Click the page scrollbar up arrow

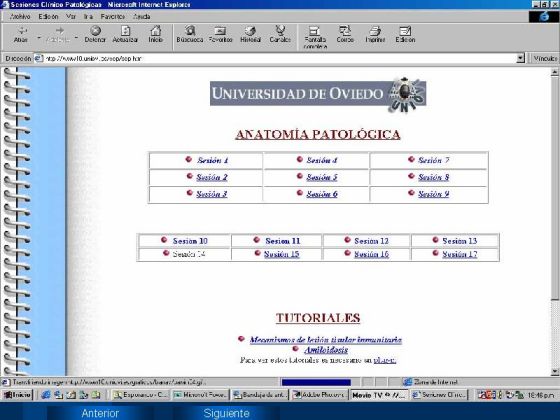[x=554, y=72]
